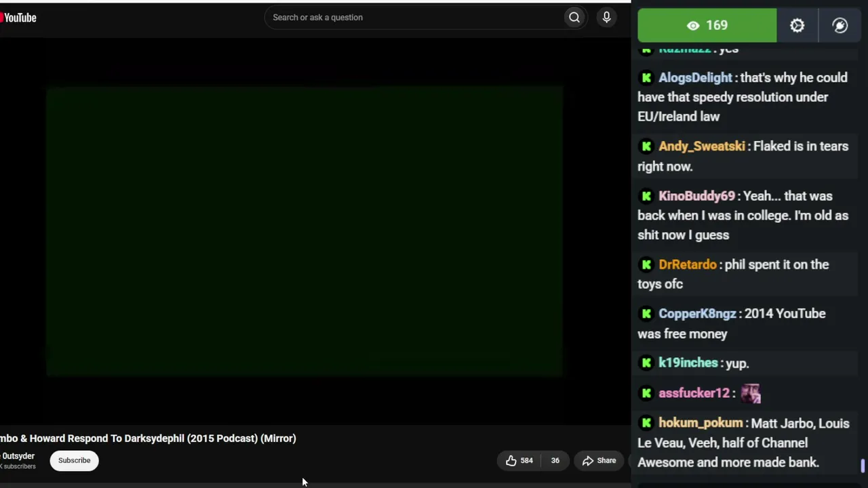The width and height of the screenshot is (868, 488).
Task: Click the badge icon beside KinoBuddy69
Action: [x=646, y=196]
